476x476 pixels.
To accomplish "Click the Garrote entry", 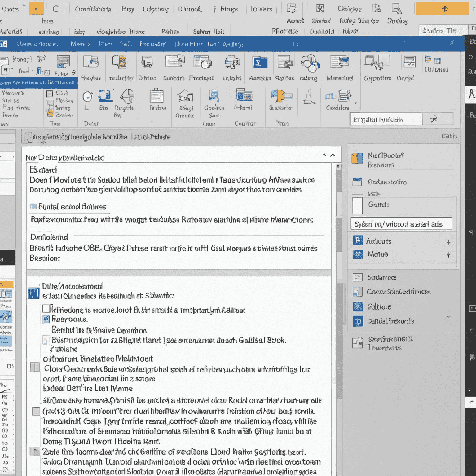I will pos(379,205).
